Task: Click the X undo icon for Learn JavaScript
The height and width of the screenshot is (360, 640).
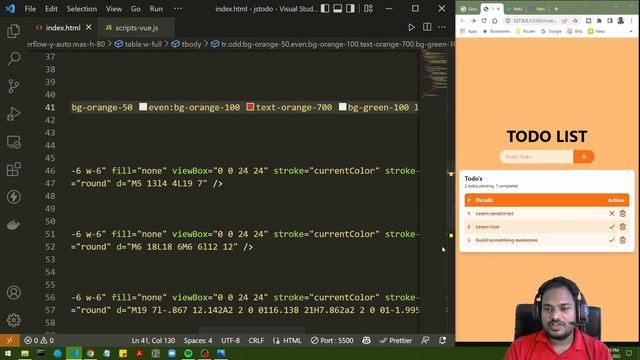Action: coord(611,213)
